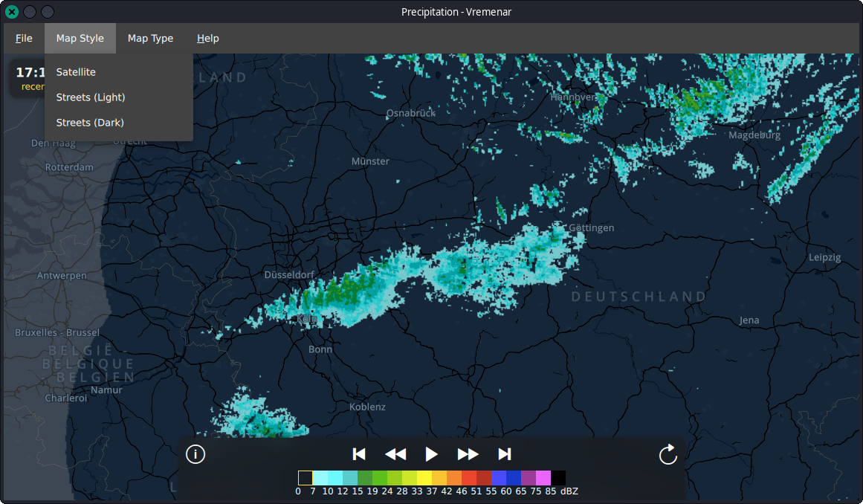Step back one radar frame
This screenshot has width=863, height=504.
point(395,454)
